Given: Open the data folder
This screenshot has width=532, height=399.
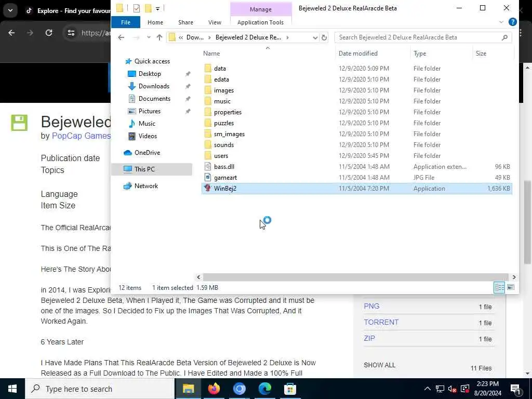Looking at the screenshot, I should tap(220, 68).
